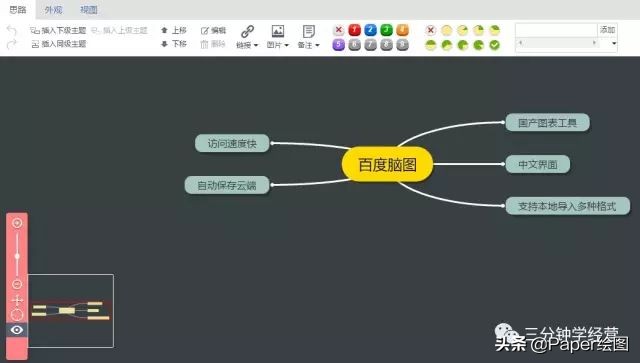Set progress to three-quarters pie icon
This screenshot has height=363, width=640.
(462, 45)
